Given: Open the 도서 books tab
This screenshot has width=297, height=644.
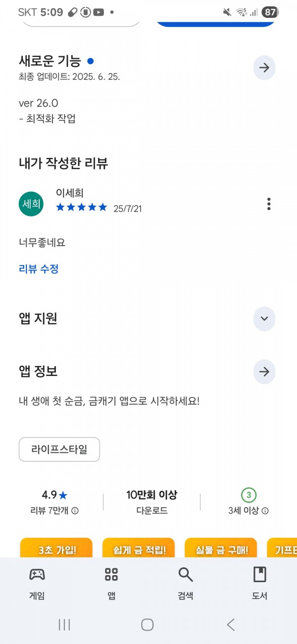Looking at the screenshot, I should tap(259, 584).
